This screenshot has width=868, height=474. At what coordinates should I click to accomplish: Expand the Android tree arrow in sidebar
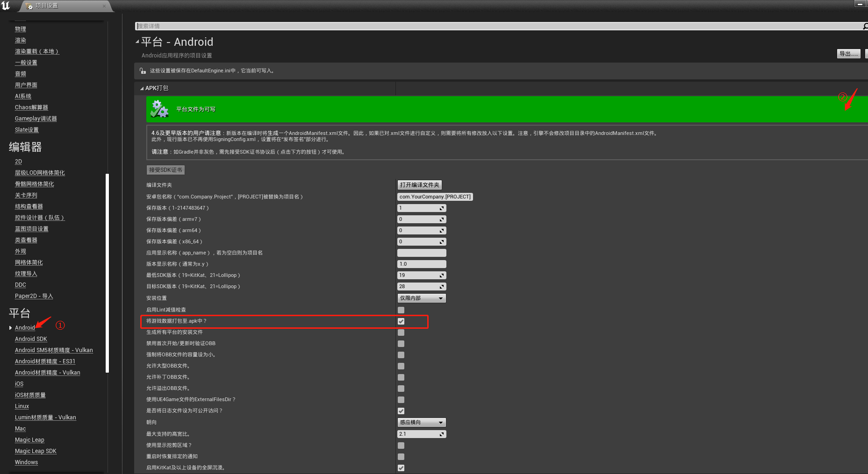click(10, 328)
